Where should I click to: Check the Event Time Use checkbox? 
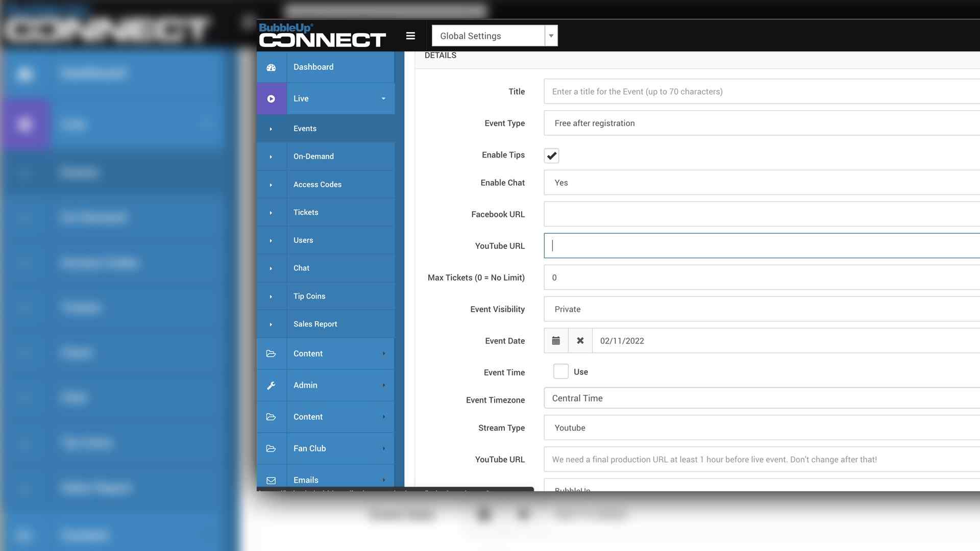point(561,371)
